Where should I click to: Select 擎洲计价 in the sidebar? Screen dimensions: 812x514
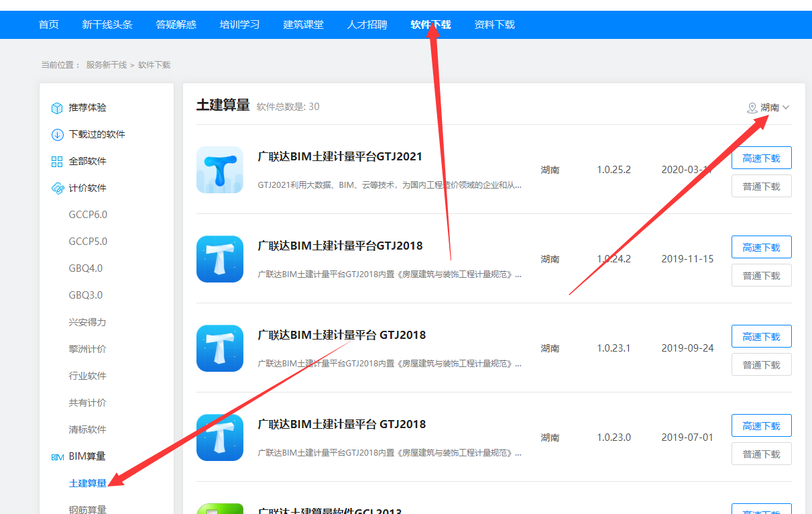87,349
